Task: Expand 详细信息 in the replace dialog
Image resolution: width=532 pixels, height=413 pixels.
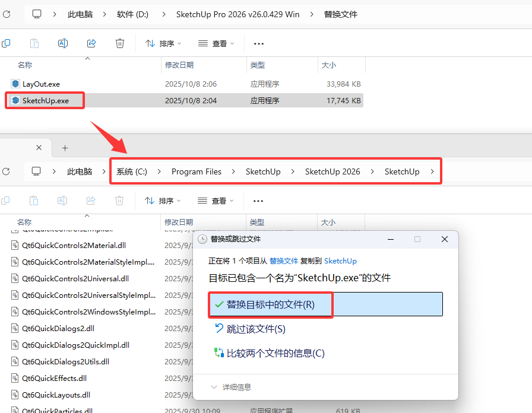Action: [230, 387]
